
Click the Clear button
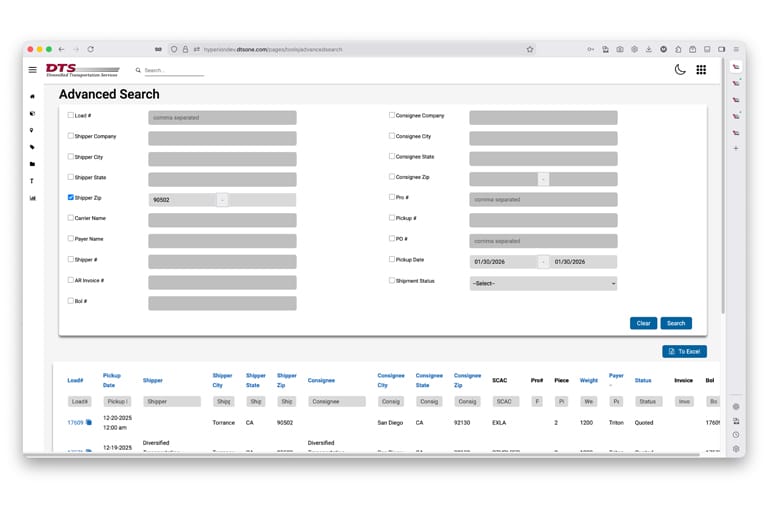pos(643,323)
